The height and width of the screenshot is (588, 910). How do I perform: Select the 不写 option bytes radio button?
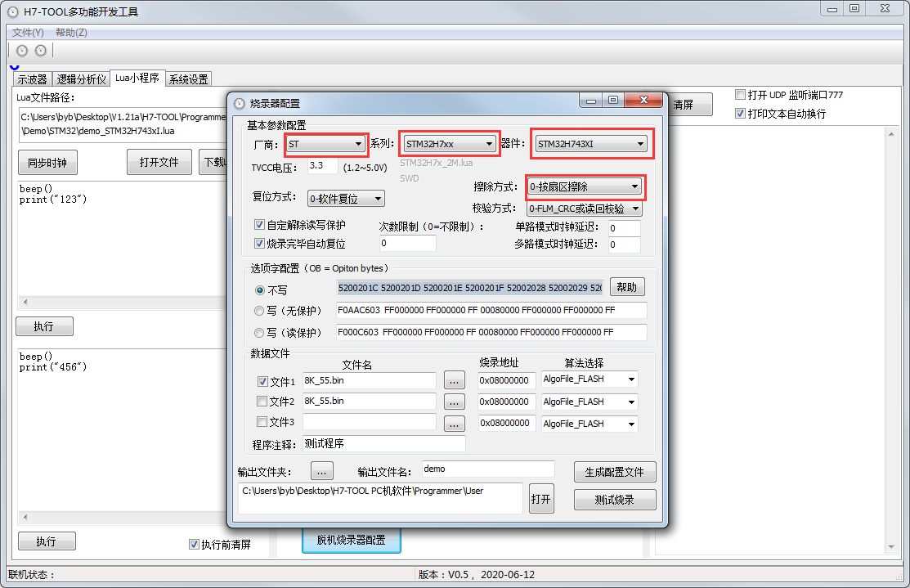click(260, 290)
